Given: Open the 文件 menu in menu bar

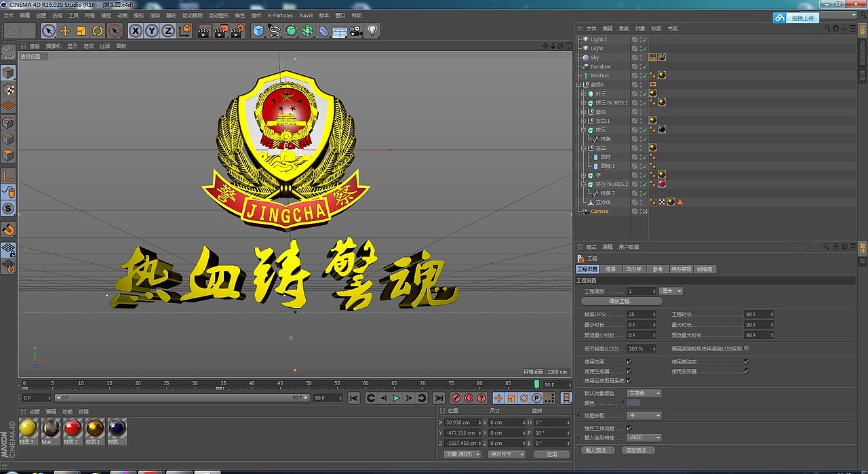Looking at the screenshot, I should (x=9, y=15).
